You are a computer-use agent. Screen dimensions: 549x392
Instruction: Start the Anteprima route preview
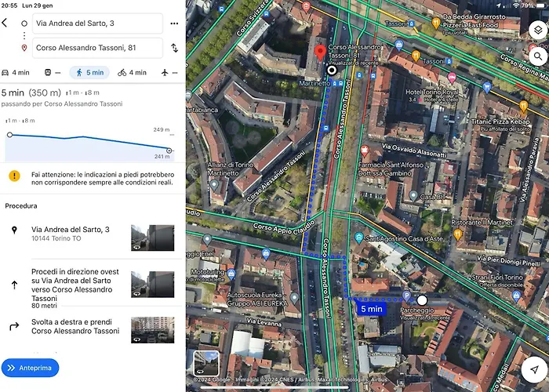[x=30, y=368]
